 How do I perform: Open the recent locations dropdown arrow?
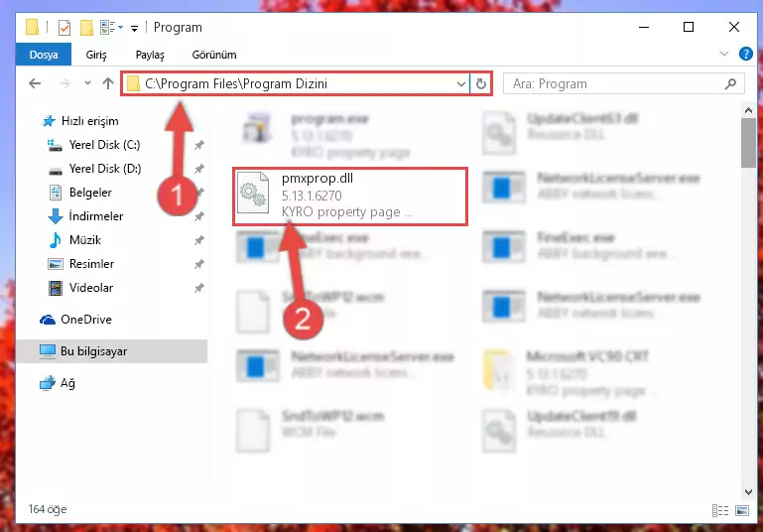[x=87, y=83]
